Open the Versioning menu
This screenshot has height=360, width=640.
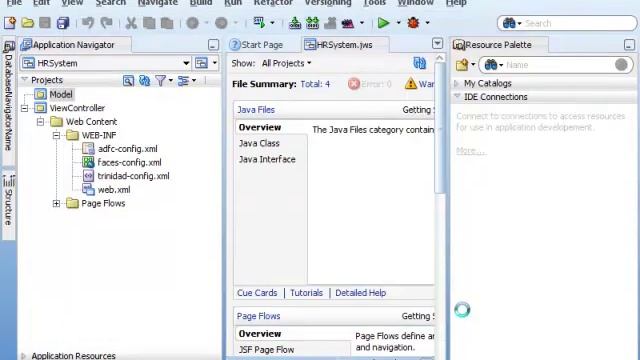coord(328,3)
